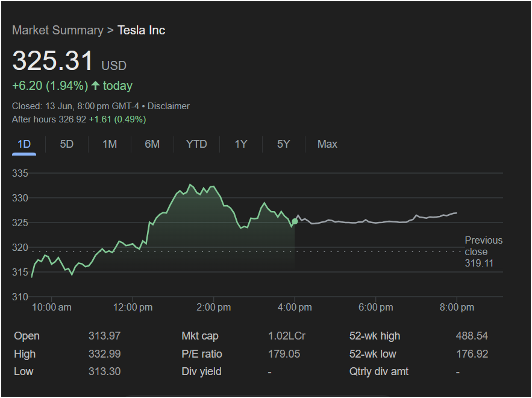Click the +1.61 (0.49%) after-hours change
Image resolution: width=532 pixels, height=398 pixels.
coord(117,119)
